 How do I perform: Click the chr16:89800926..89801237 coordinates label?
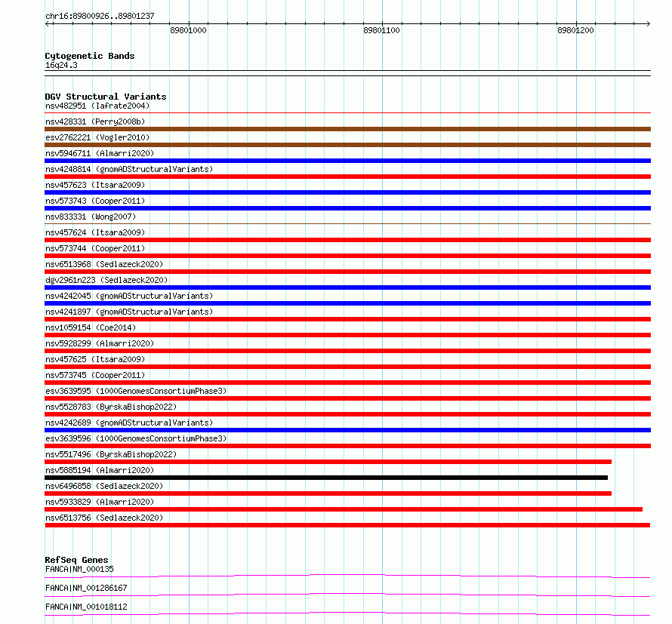pos(100,16)
